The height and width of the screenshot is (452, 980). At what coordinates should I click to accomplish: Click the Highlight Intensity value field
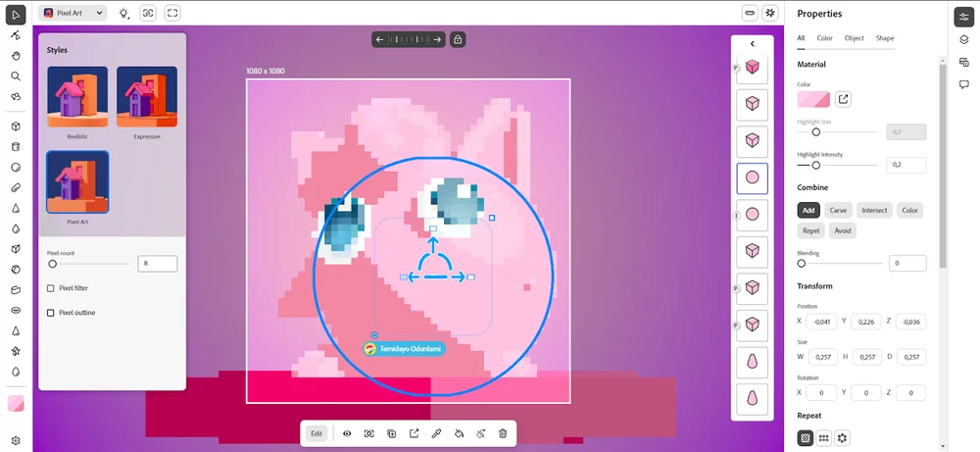pos(906,165)
